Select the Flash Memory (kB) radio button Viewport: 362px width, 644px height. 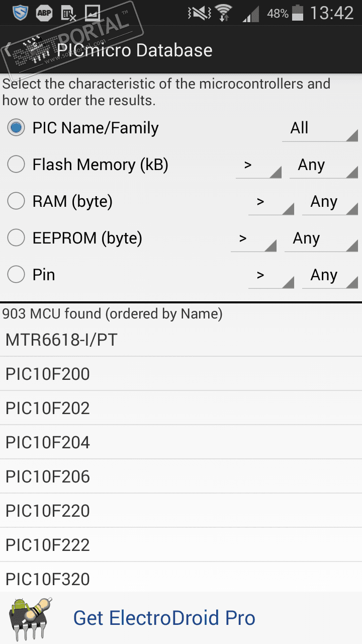(x=16, y=165)
